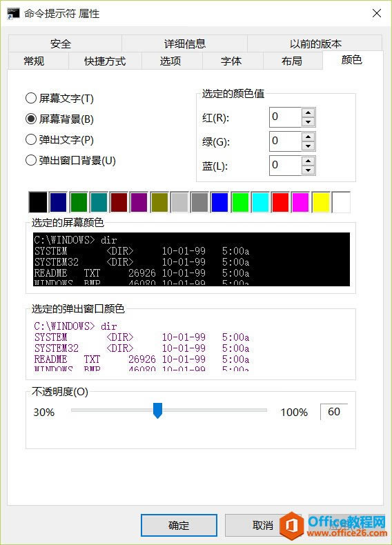Open the 以前的版本 tab
The height and width of the screenshot is (545, 392).
click(315, 43)
